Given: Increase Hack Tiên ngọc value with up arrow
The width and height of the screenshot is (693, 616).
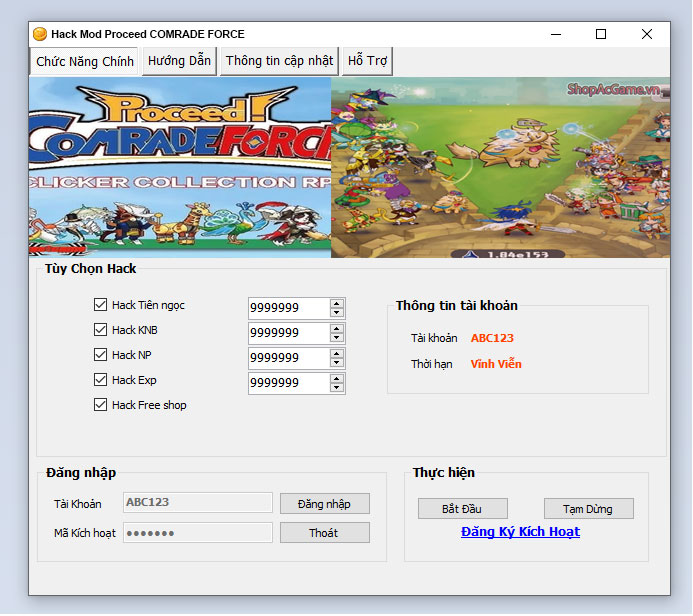Looking at the screenshot, I should coord(337,304).
